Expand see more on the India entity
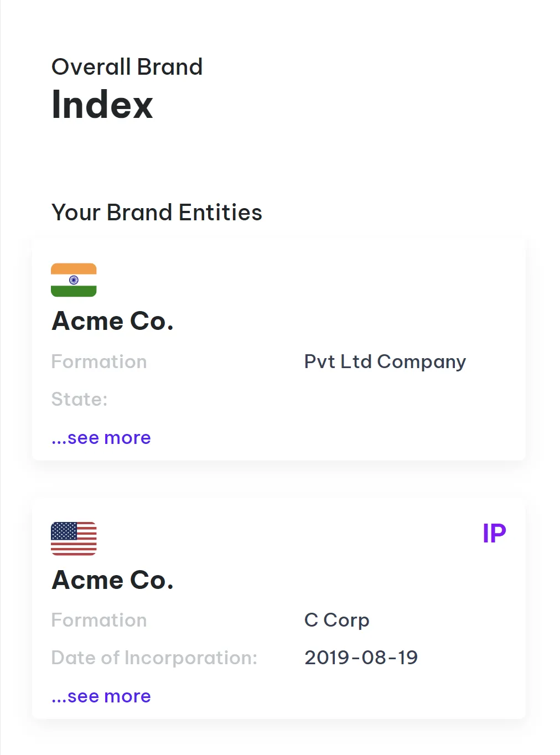 [x=101, y=438]
